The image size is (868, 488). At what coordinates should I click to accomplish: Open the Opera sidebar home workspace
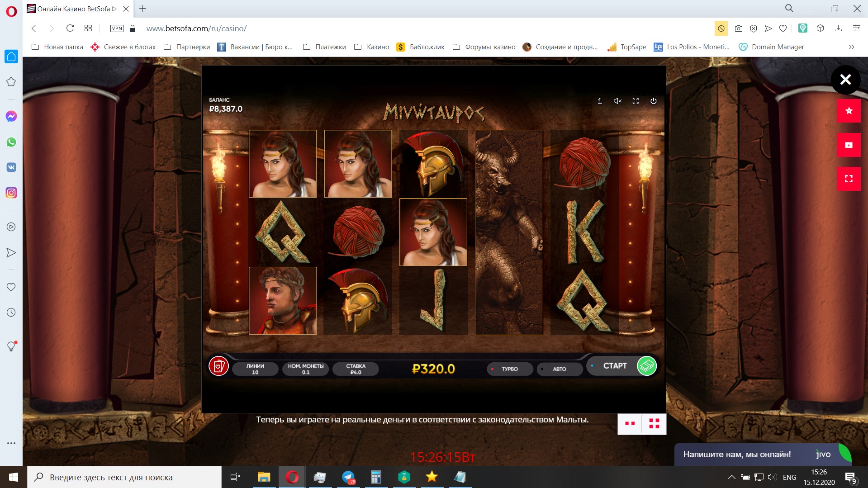point(11,57)
